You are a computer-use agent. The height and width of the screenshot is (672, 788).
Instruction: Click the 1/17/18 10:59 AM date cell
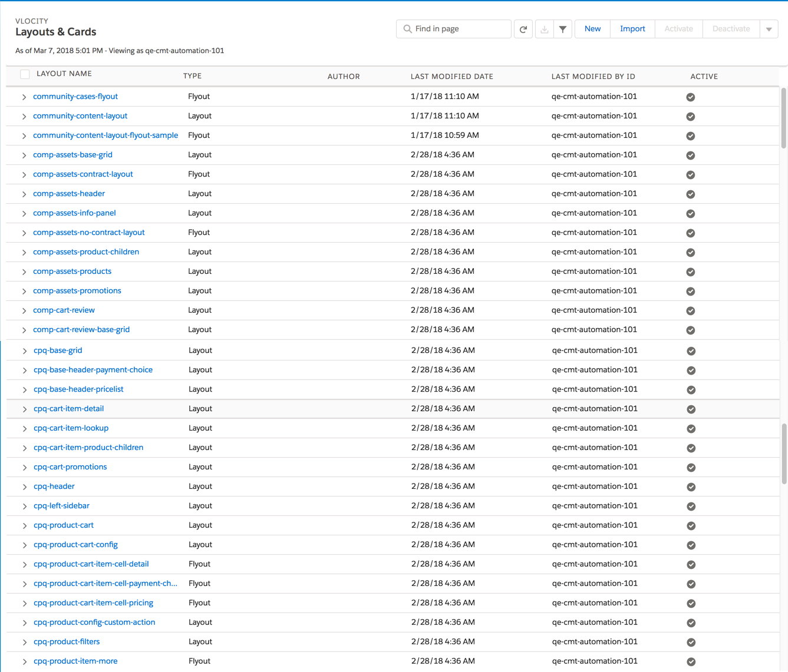click(445, 135)
